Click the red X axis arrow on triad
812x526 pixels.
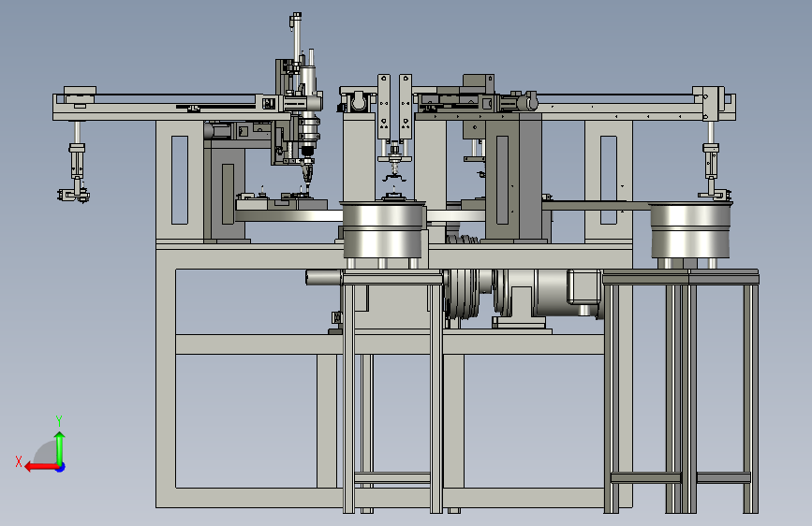40,467
